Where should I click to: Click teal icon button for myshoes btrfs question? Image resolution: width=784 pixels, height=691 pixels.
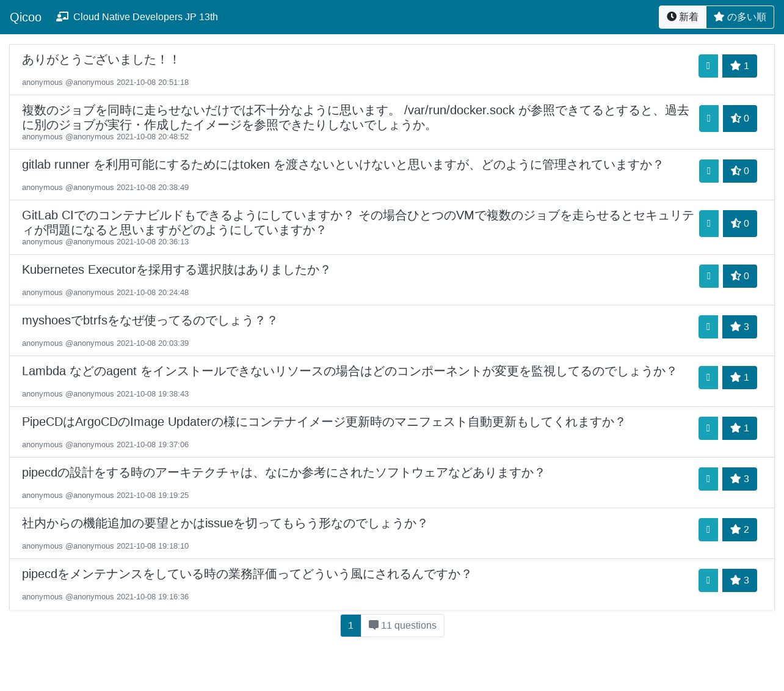coord(708,327)
